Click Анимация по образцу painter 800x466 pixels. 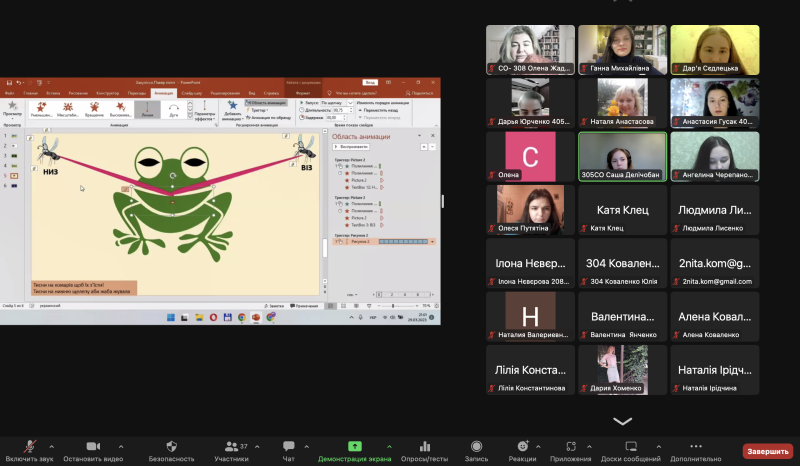[x=268, y=117]
